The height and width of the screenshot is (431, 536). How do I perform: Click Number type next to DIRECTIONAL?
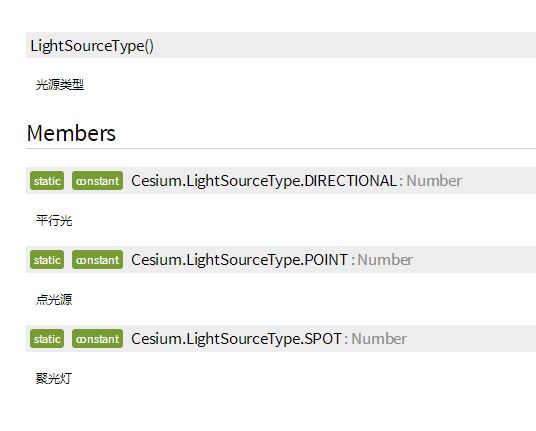[x=434, y=181]
